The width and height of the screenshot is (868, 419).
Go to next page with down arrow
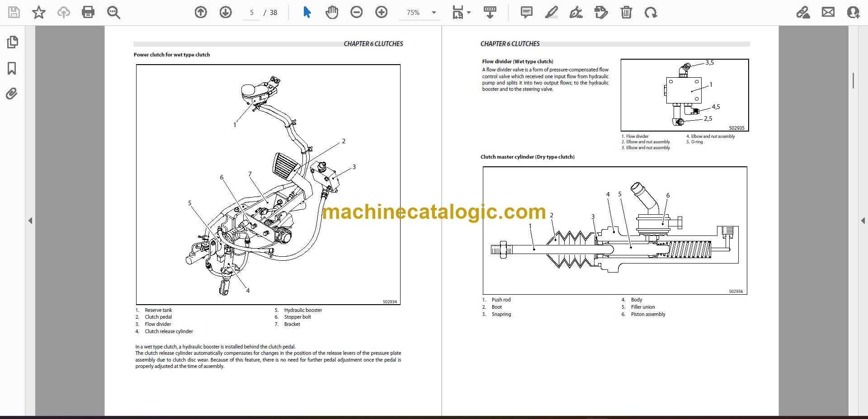[x=226, y=12]
